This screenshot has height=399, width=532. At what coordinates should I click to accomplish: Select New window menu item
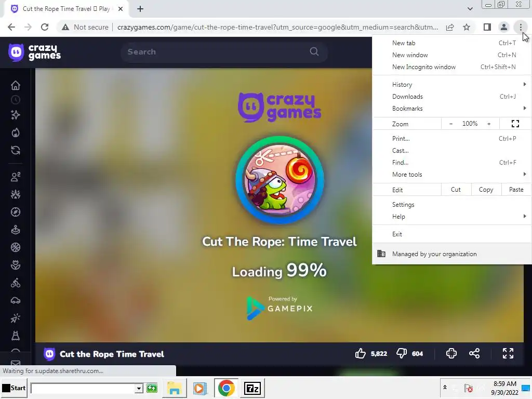[453, 55]
